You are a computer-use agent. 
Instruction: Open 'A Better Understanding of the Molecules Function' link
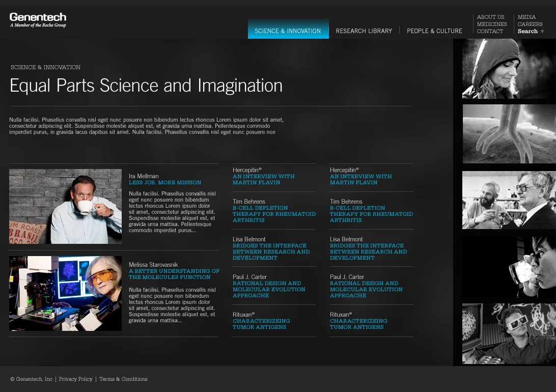[x=174, y=274]
